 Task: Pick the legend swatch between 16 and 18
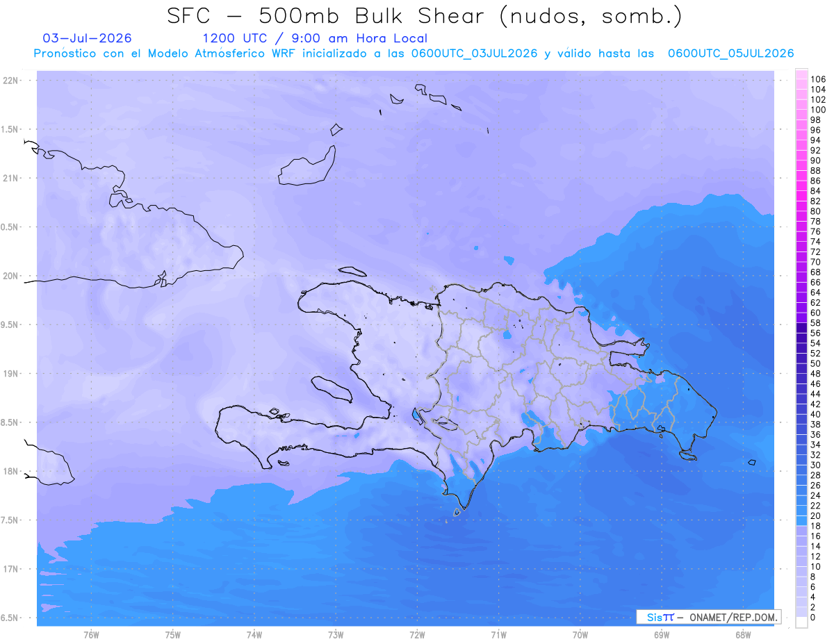(801, 531)
